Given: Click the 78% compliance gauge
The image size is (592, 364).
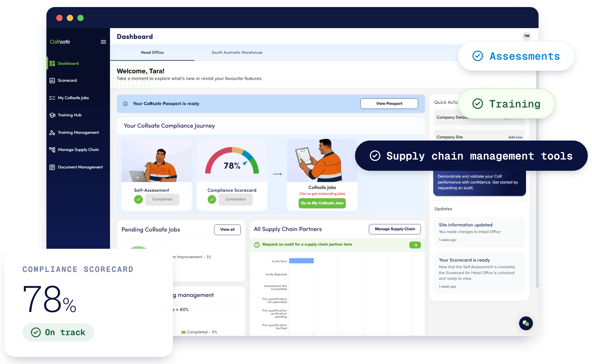Looking at the screenshot, I should click(232, 161).
